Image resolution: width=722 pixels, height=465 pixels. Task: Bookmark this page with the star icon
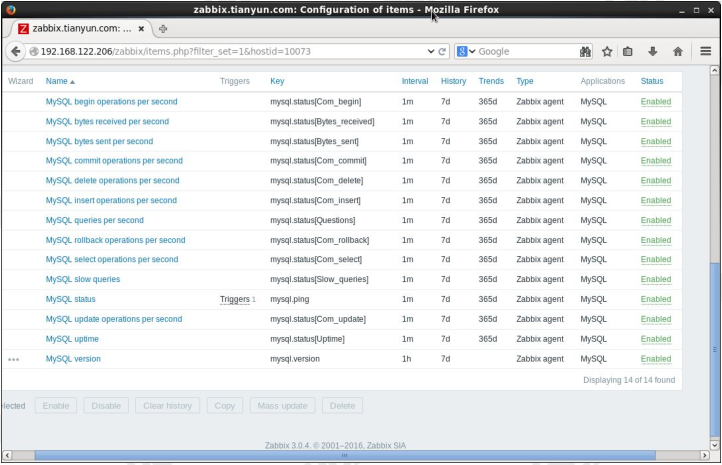pyautogui.click(x=607, y=52)
